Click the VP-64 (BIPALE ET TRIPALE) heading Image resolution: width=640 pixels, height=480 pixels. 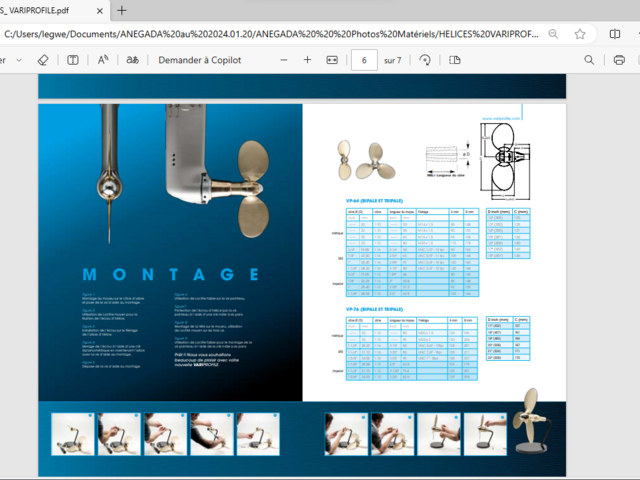click(x=374, y=201)
